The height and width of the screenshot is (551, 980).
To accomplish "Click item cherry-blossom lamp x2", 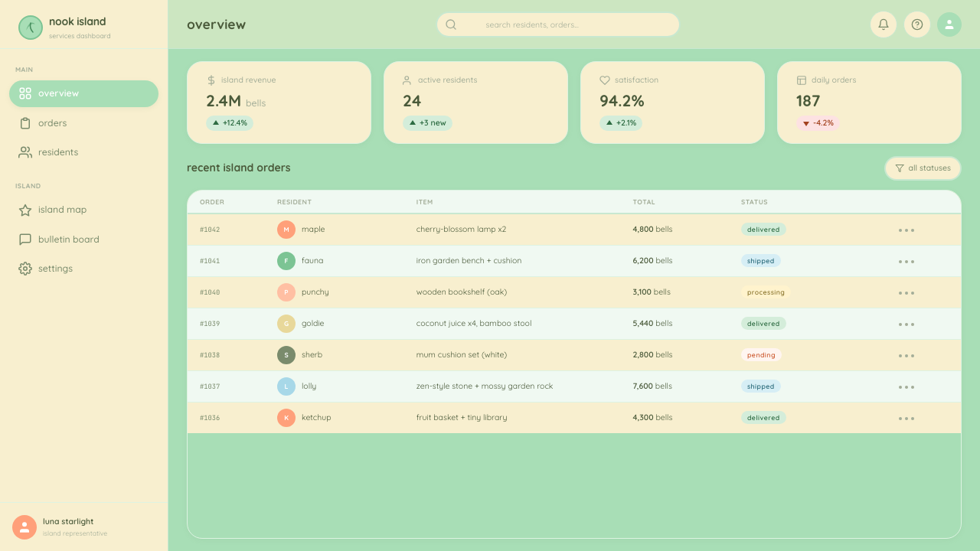I will point(461,230).
